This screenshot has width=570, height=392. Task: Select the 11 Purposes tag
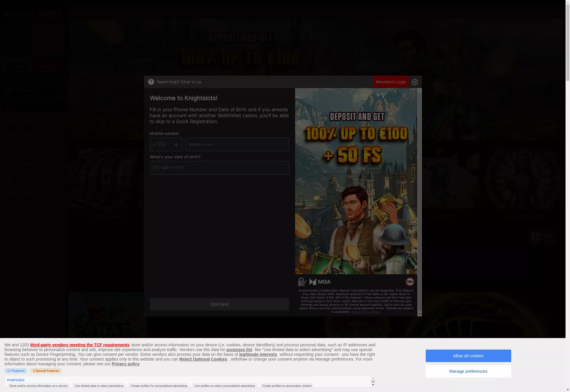16,371
